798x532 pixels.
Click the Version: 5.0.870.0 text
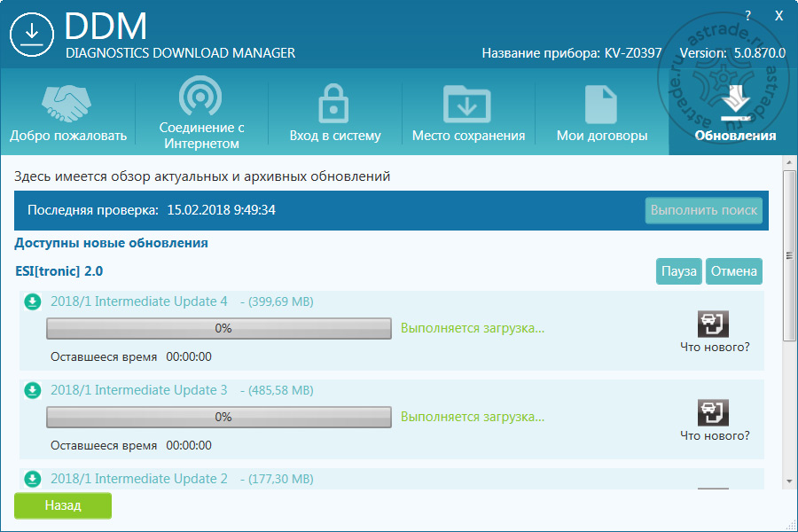point(732,53)
